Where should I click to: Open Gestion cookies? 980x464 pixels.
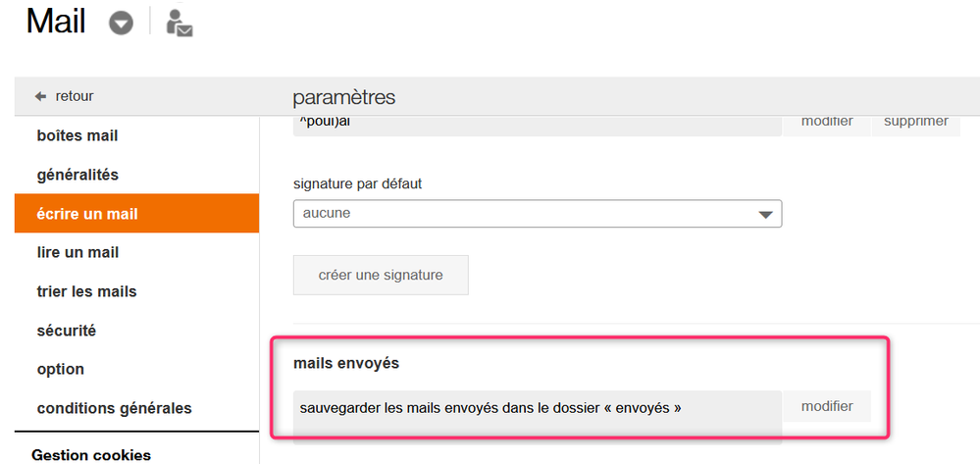click(91, 455)
